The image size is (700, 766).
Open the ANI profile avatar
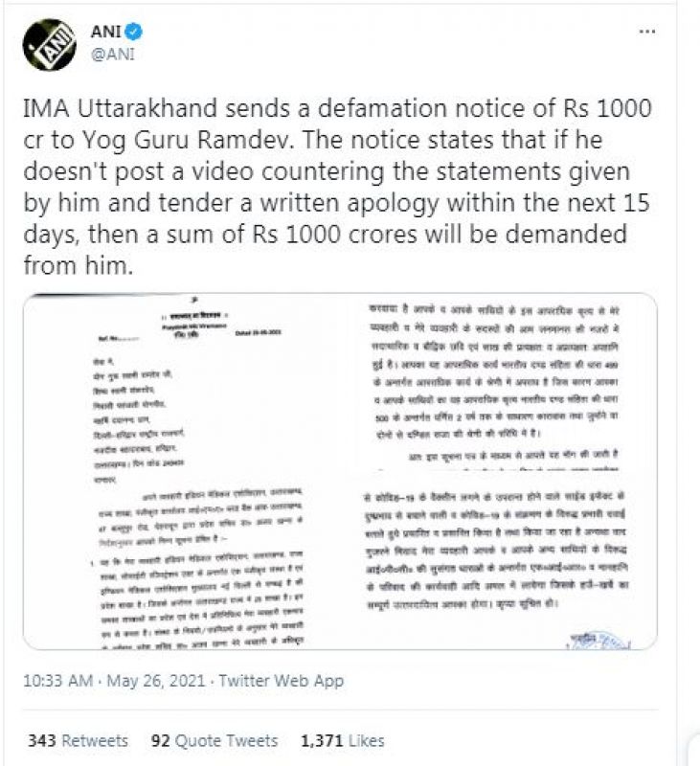click(50, 45)
